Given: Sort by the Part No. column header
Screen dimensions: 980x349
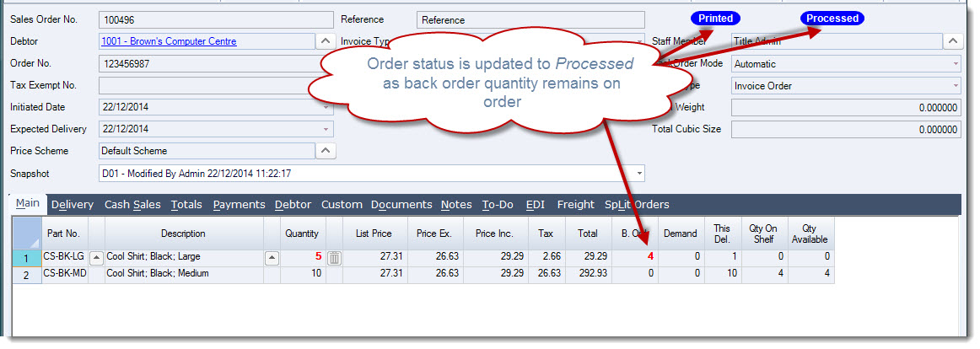Looking at the screenshot, I should point(65,234).
